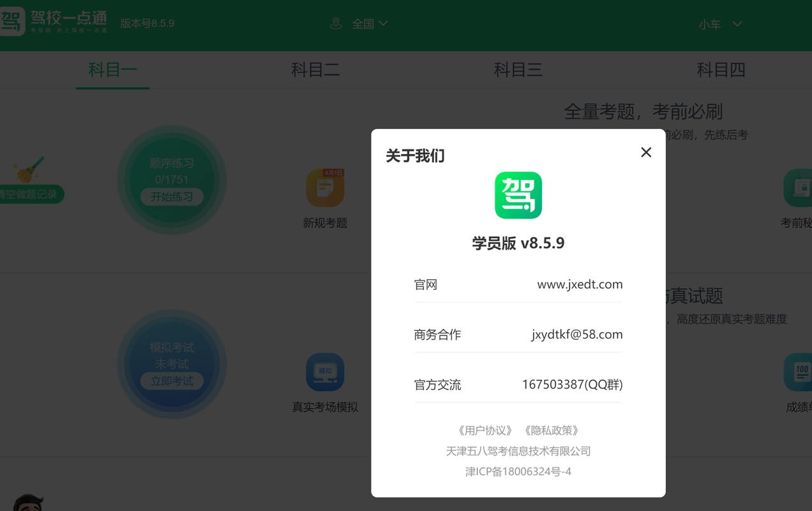Start mock exam with 立即考试 button
The width and height of the screenshot is (812, 511).
pos(172,381)
